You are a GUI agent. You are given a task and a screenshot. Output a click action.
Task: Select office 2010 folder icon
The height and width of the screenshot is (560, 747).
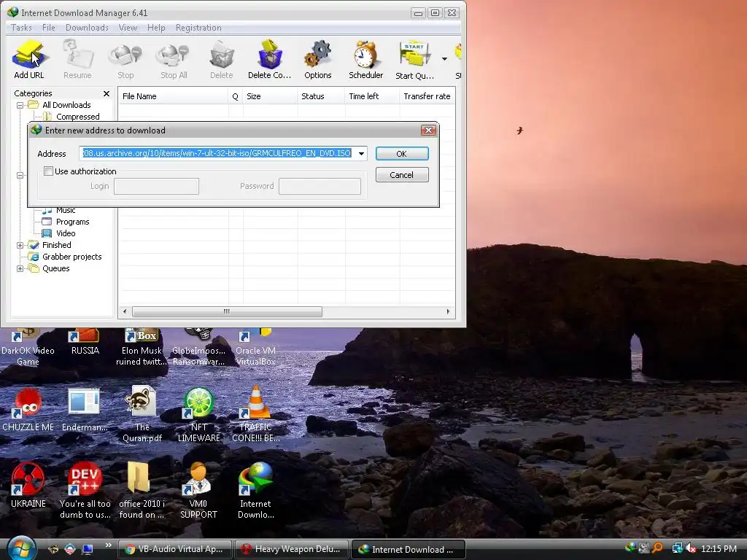(x=142, y=491)
